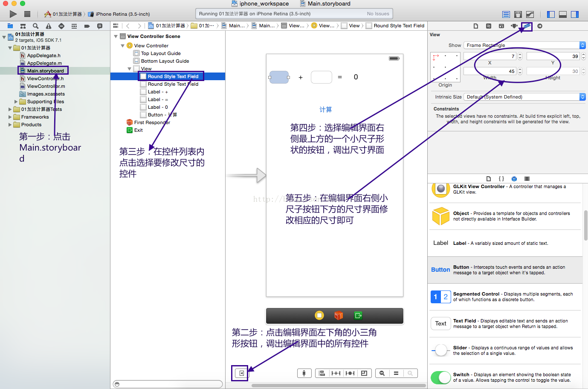Open the Pin constraints menu
588x389 pixels.
pos(336,373)
